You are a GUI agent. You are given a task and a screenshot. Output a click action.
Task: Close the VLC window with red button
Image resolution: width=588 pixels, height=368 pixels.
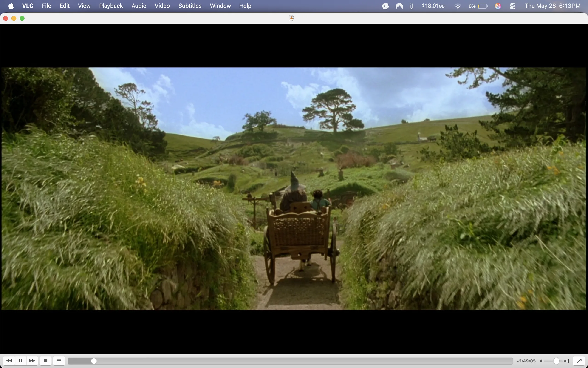point(6,18)
